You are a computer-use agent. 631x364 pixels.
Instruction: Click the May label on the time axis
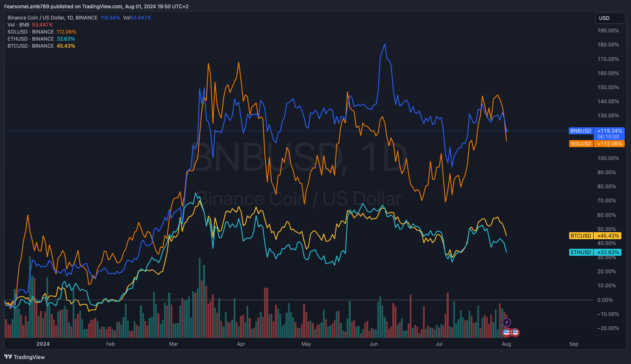306,344
